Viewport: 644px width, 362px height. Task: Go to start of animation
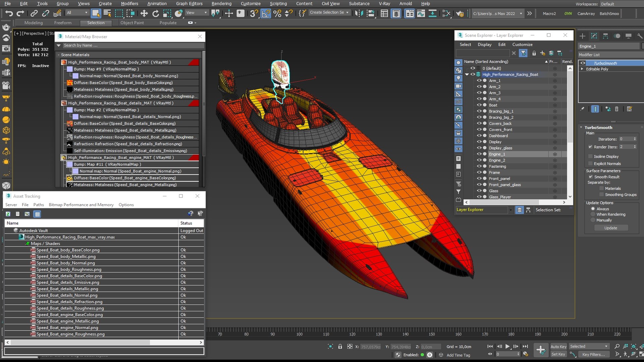tap(490, 346)
